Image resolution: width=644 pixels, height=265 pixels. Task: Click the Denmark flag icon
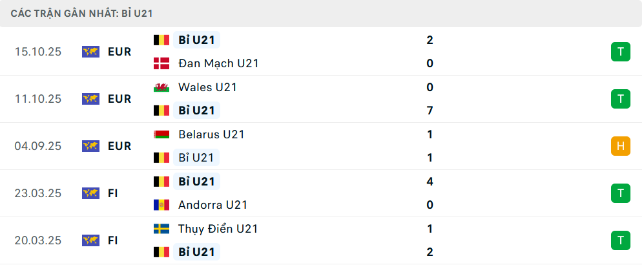161,63
